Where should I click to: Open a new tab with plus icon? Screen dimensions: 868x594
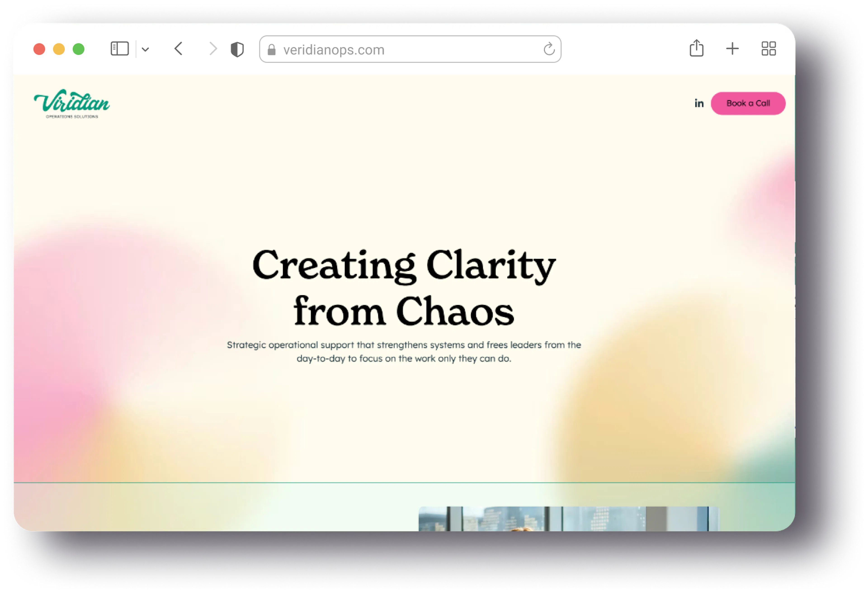coord(732,49)
